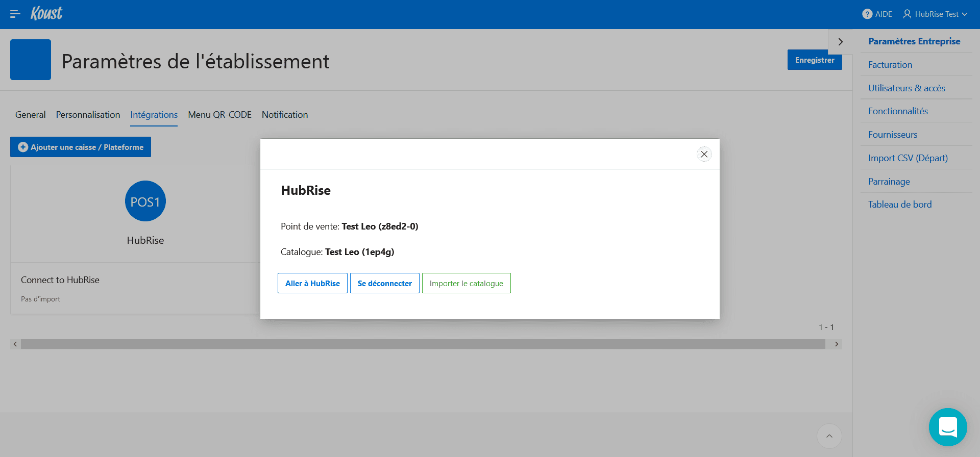The height and width of the screenshot is (457, 980).
Task: Click the POS1 circle icon
Action: 145,201
